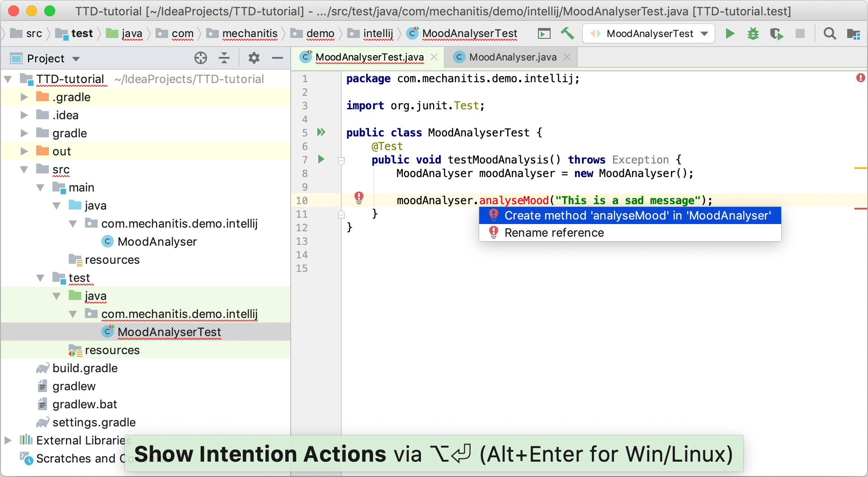Run test class from line 5 gutter
Viewport: 868px width, 477px height.
coord(321,132)
